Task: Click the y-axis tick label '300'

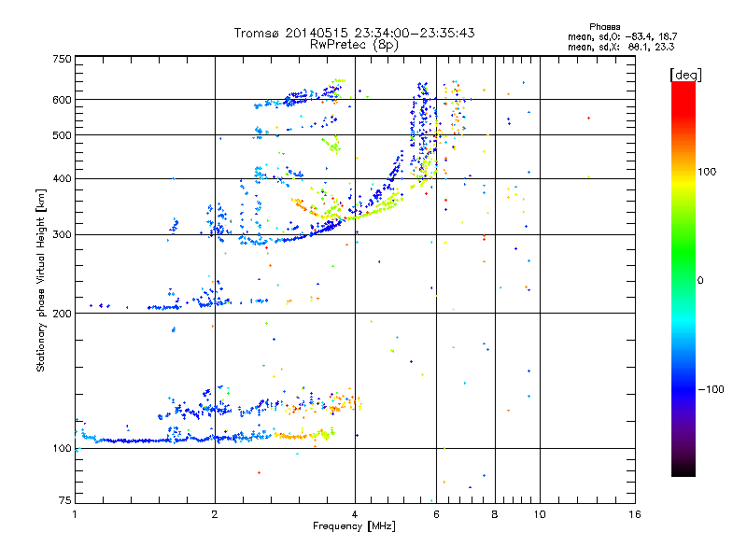Action: (63, 235)
